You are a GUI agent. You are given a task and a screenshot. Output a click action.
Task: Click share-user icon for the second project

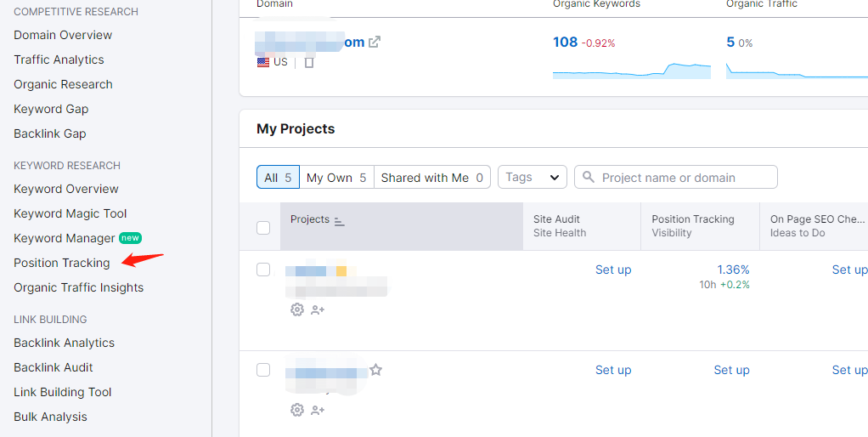pos(318,410)
